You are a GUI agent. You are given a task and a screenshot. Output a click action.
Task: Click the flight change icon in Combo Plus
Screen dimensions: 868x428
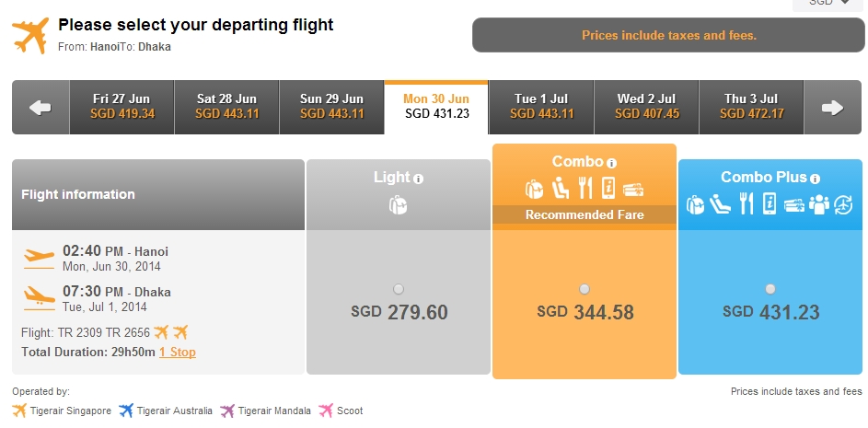click(843, 204)
